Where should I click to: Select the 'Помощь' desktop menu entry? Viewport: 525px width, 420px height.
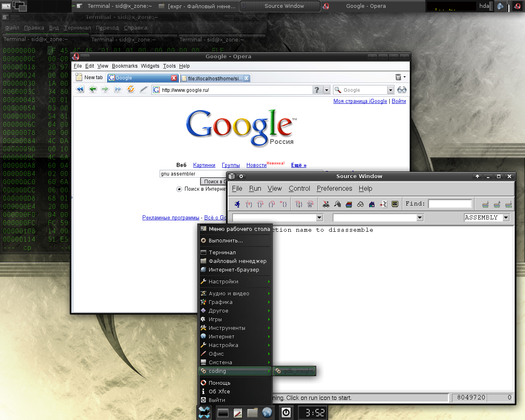(235, 383)
